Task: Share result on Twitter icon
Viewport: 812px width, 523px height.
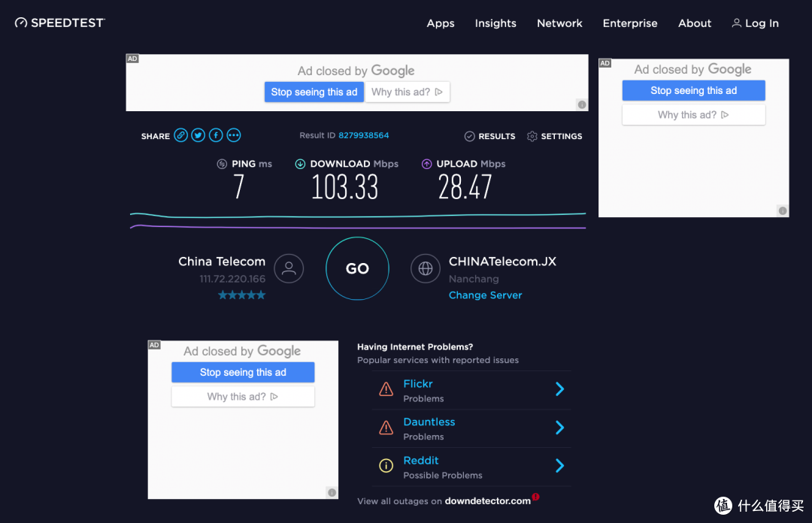Action: click(198, 136)
